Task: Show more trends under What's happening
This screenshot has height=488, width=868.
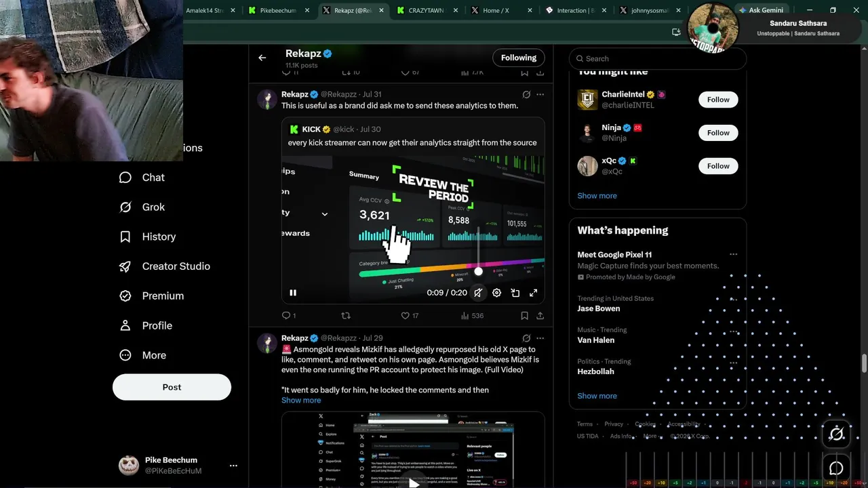Action: coord(597,396)
